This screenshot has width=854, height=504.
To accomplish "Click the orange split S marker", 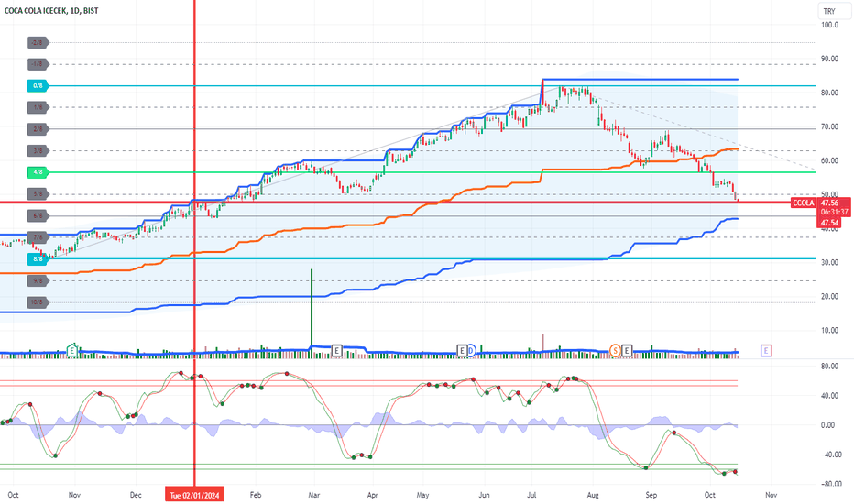I will (x=615, y=351).
